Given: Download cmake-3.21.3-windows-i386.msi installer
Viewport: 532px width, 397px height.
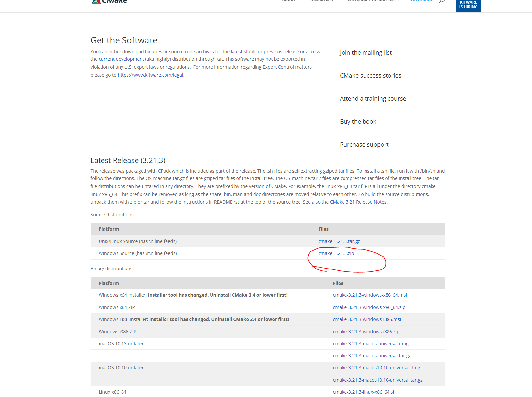Looking at the screenshot, I should tap(367, 319).
